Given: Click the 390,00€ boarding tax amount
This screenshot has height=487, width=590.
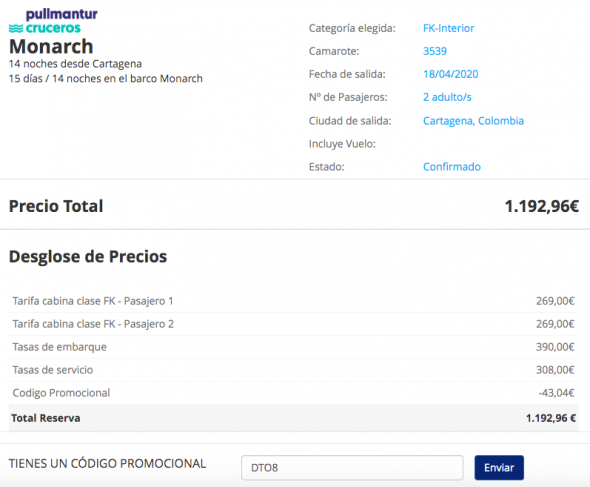Looking at the screenshot, I should 555,347.
